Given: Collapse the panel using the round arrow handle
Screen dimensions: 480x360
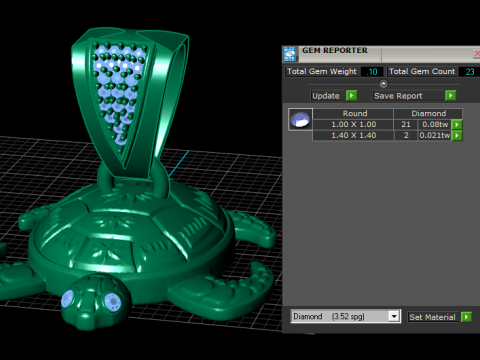Looking at the screenshot, I should coord(384,84).
